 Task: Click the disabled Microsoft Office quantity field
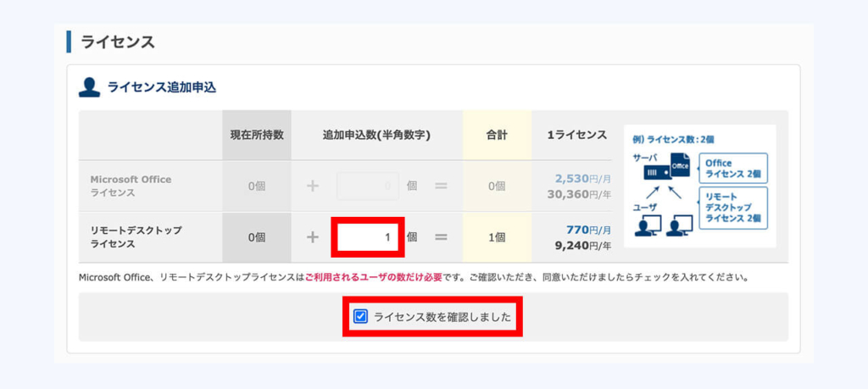tap(368, 186)
